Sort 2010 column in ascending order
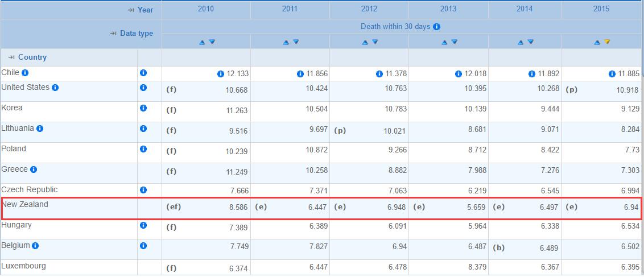This screenshot has width=644, height=277. point(202,42)
